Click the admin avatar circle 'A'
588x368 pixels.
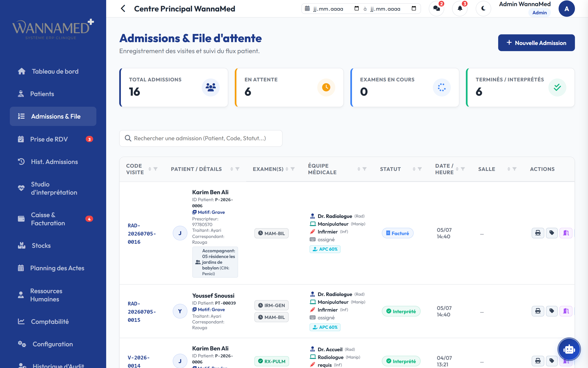pos(566,9)
